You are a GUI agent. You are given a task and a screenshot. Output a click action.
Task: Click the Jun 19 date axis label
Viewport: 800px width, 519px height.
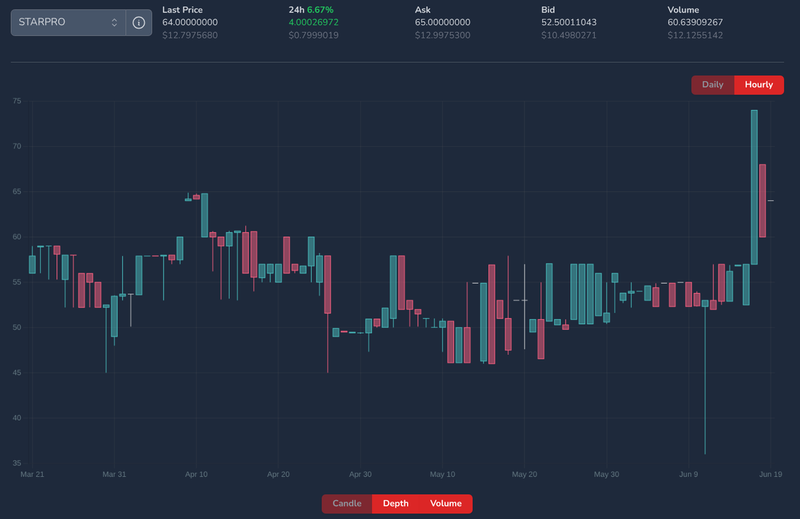click(770, 474)
